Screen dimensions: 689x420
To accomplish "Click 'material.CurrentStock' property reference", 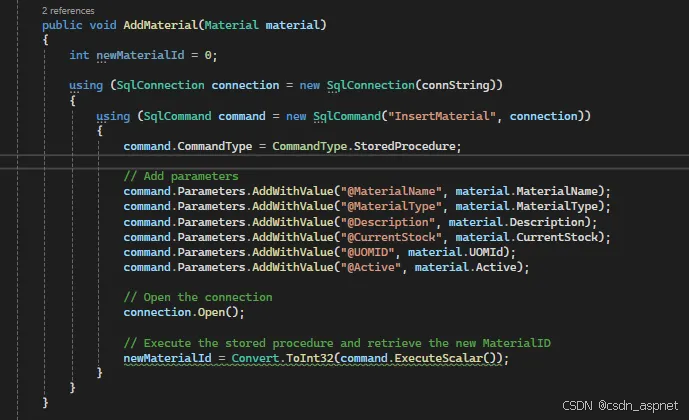I will [x=527, y=237].
